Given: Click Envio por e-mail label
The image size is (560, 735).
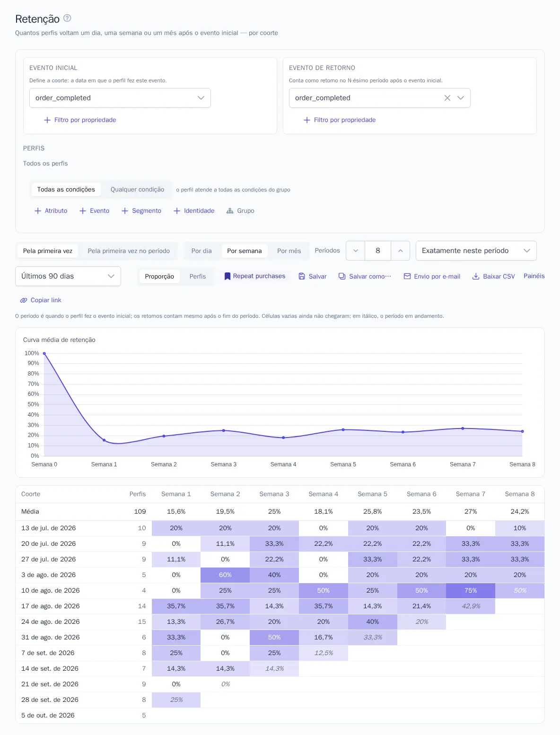Looking at the screenshot, I should pyautogui.click(x=437, y=276).
